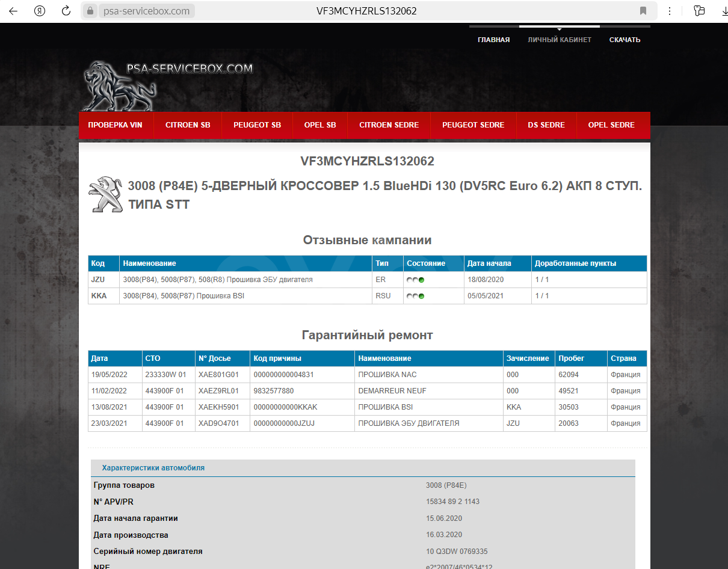The width and height of the screenshot is (728, 569).
Task: Click the Гарантийный ремонт section heading
Action: tap(367, 335)
